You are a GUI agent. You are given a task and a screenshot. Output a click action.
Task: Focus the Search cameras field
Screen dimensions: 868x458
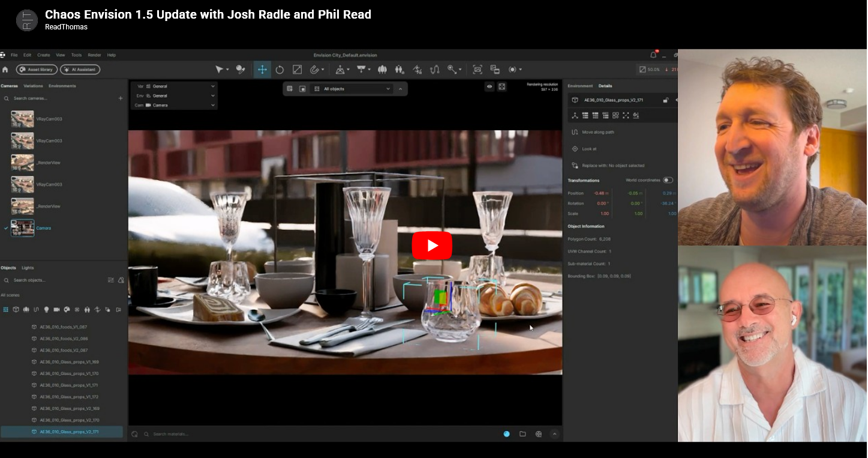click(60, 98)
